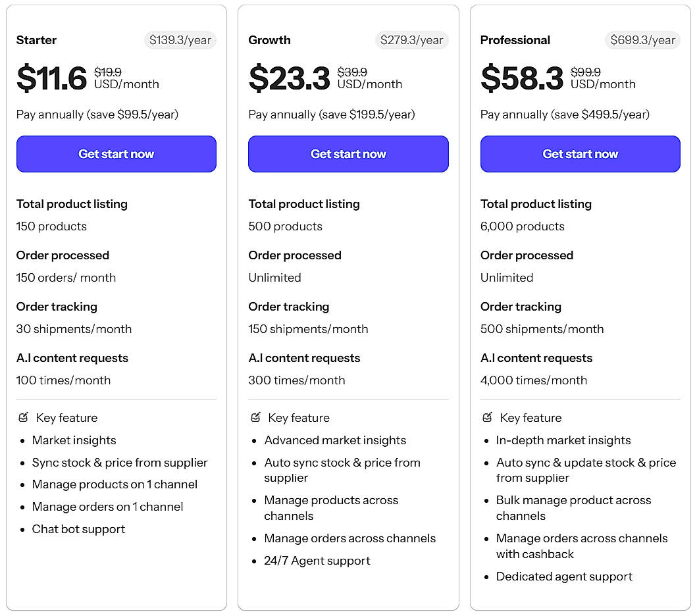Click the Dedicated agent support feature

[x=564, y=577]
